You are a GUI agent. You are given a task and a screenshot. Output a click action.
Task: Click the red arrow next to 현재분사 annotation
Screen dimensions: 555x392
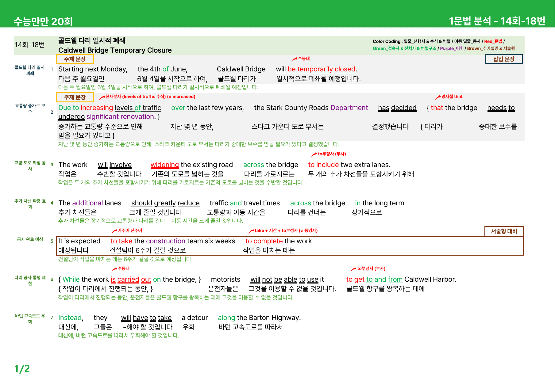[x=102, y=97]
